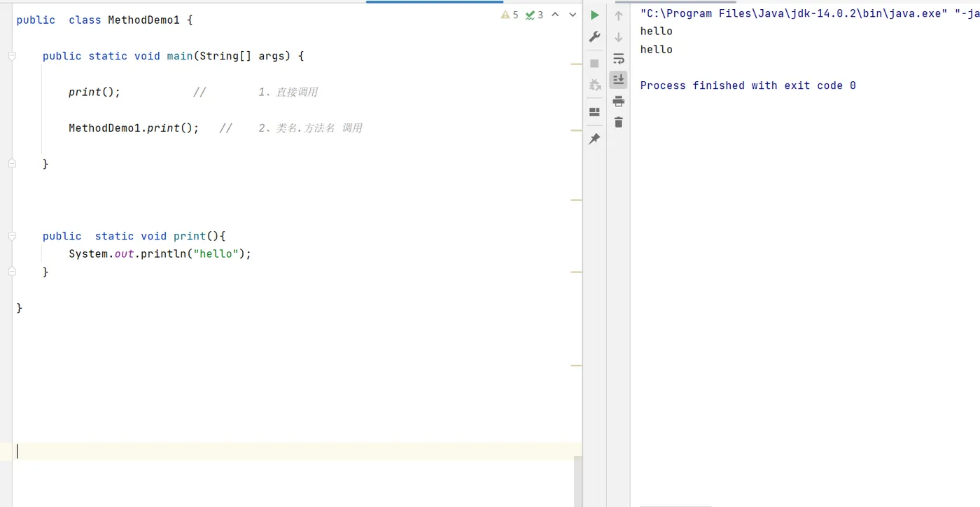Go up the stack trace arrow
Screen dimensions: 980x507
tap(618, 15)
